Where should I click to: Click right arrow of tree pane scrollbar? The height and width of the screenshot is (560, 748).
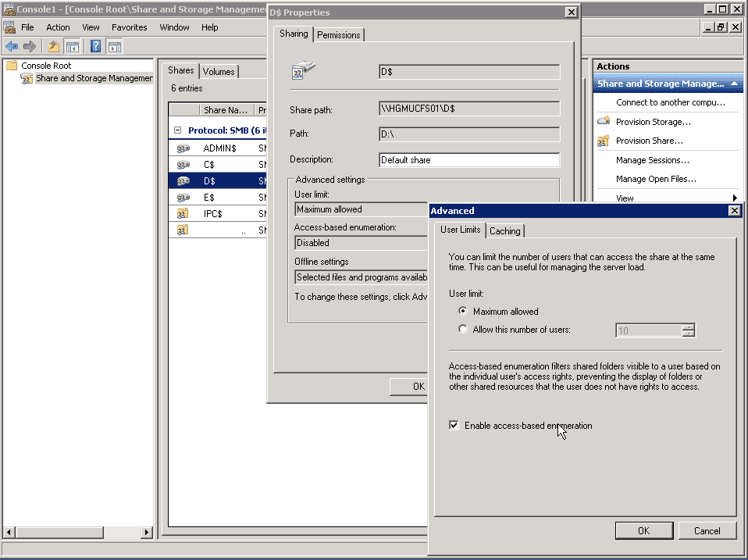(147, 532)
